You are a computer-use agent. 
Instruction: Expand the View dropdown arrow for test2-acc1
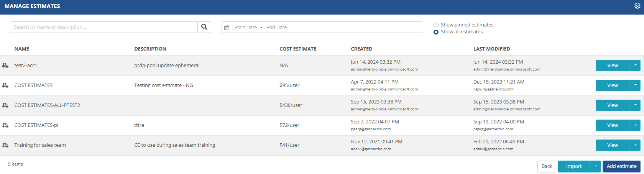pos(635,66)
